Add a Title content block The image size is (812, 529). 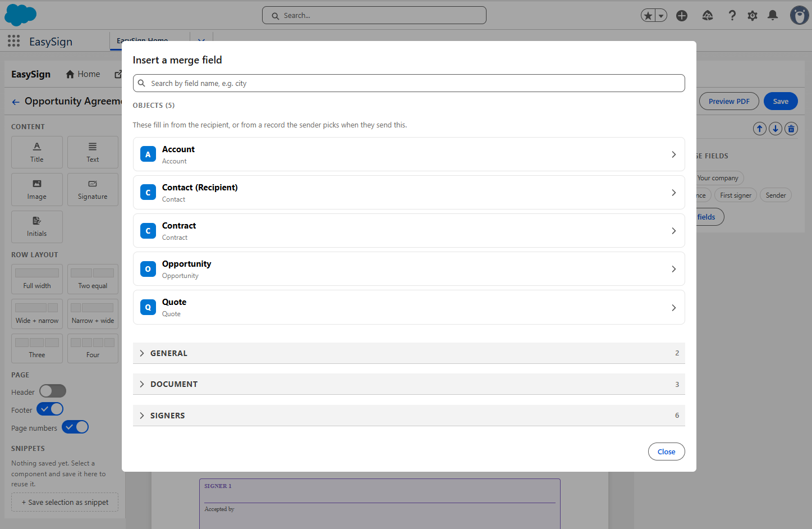[37, 152]
